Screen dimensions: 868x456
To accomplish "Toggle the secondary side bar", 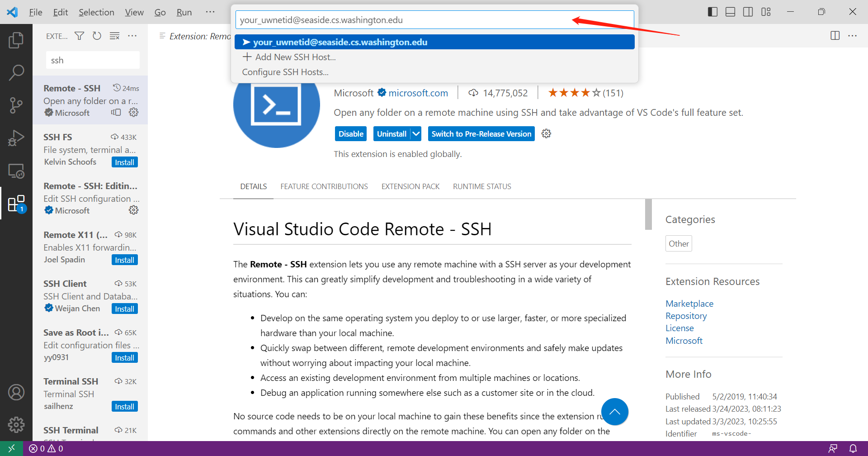I will coord(748,12).
